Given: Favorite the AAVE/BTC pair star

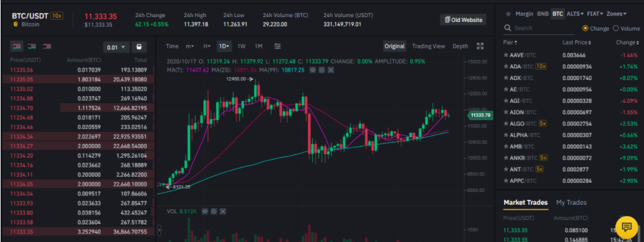Looking at the screenshot, I should click(505, 55).
